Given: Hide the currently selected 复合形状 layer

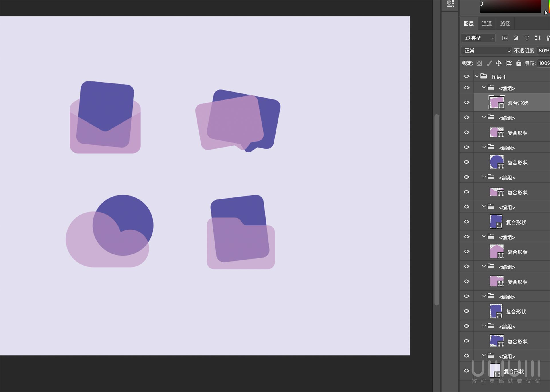Looking at the screenshot, I should 466,103.
